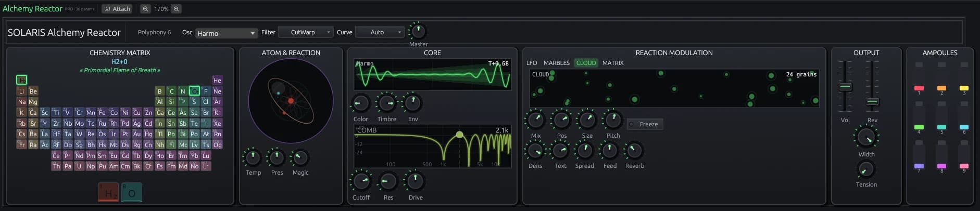The image size is (980, 211).
Task: Select the Au element tile
Action: point(136,134)
